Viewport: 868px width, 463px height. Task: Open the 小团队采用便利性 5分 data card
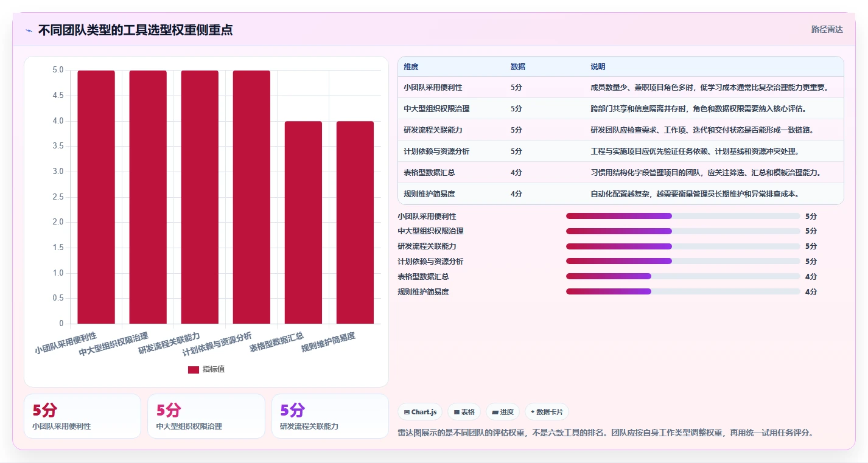tap(82, 416)
